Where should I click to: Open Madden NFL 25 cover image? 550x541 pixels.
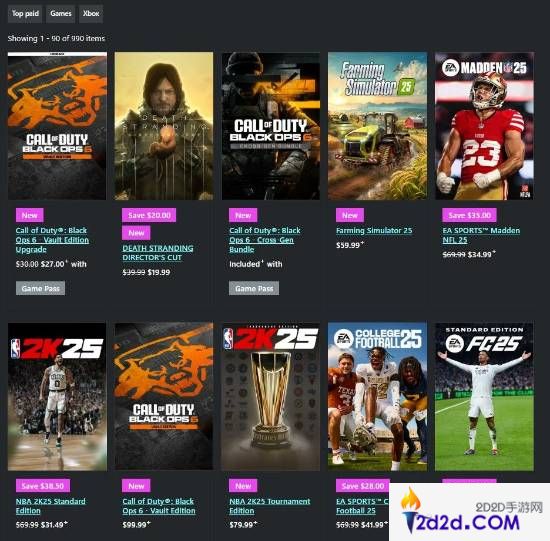484,126
